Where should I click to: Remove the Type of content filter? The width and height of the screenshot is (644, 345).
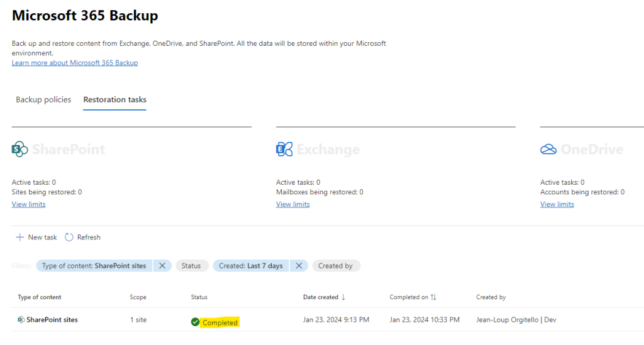pos(162,266)
